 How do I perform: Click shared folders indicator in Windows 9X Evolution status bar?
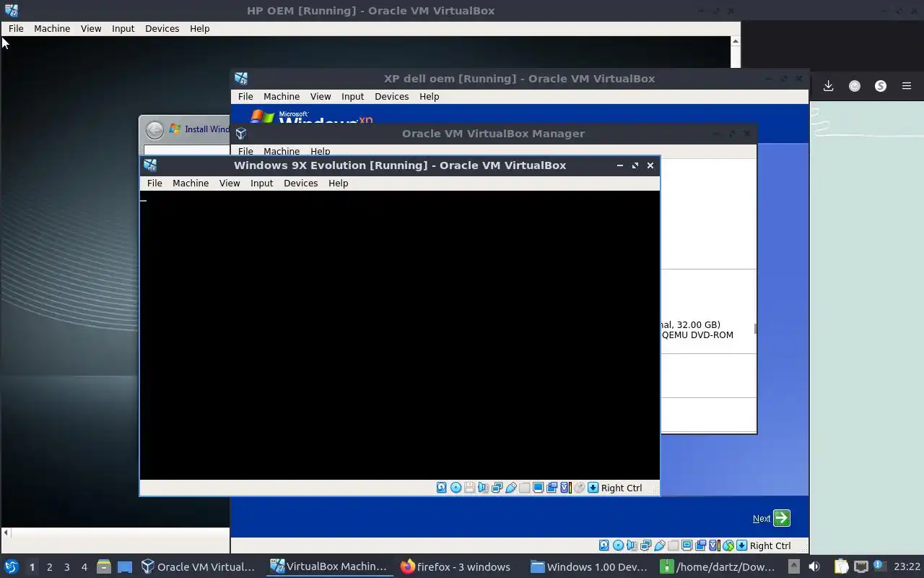pyautogui.click(x=524, y=488)
